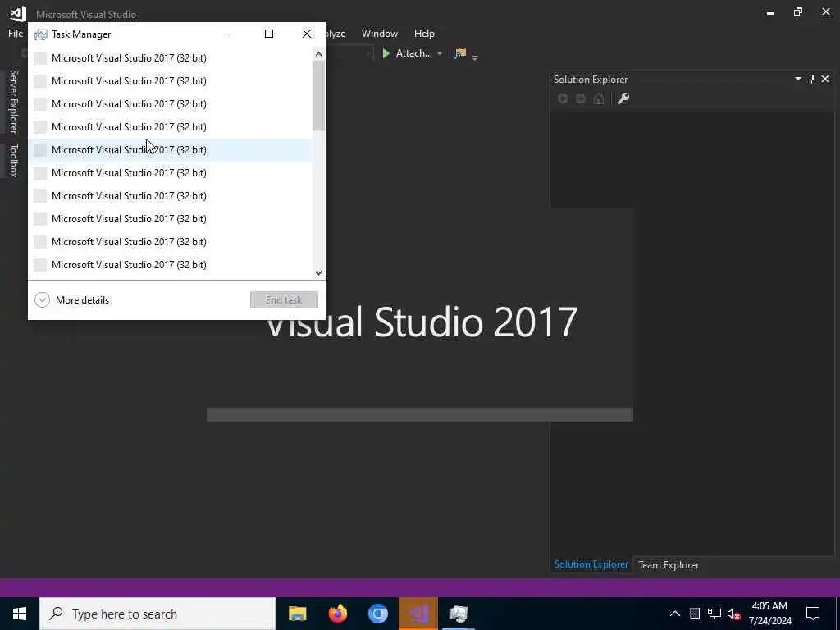The height and width of the screenshot is (630, 840).
Task: Click the Home icon in Solution Explorer
Action: (598, 98)
